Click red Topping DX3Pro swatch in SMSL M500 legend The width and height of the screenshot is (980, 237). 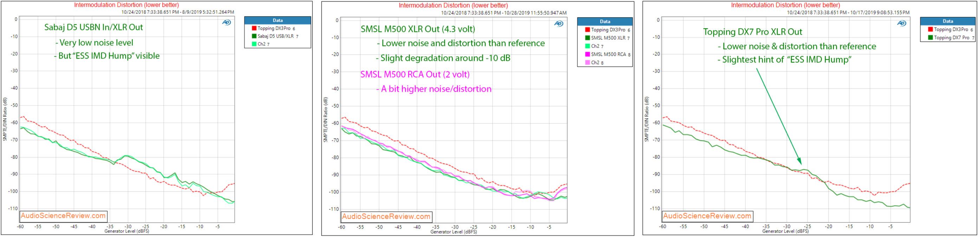[x=588, y=30]
